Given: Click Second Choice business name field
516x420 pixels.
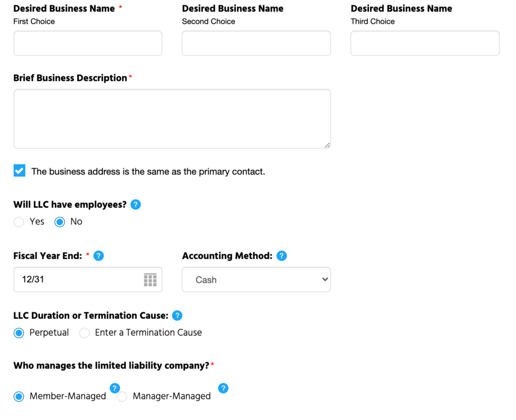Looking at the screenshot, I should [256, 43].
